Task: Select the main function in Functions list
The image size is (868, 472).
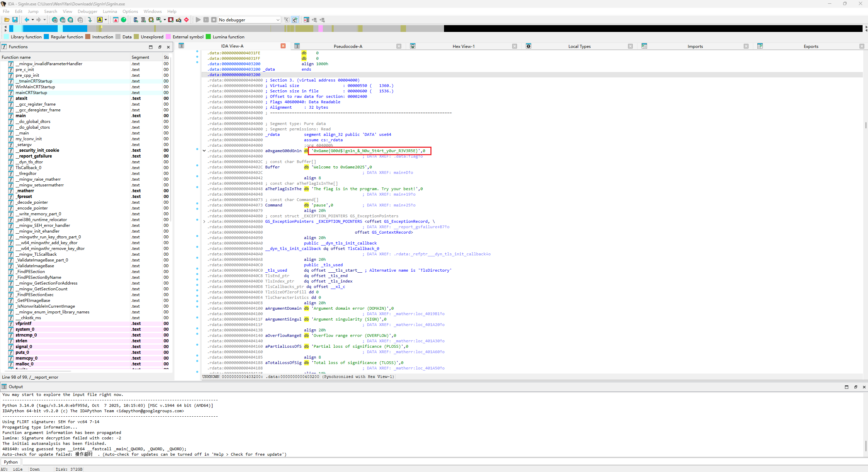Action: point(21,116)
